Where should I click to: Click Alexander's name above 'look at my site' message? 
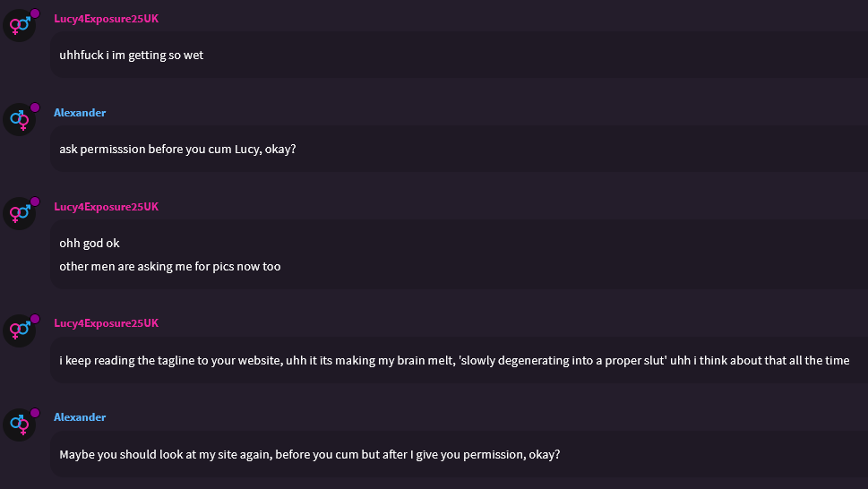pyautogui.click(x=80, y=417)
